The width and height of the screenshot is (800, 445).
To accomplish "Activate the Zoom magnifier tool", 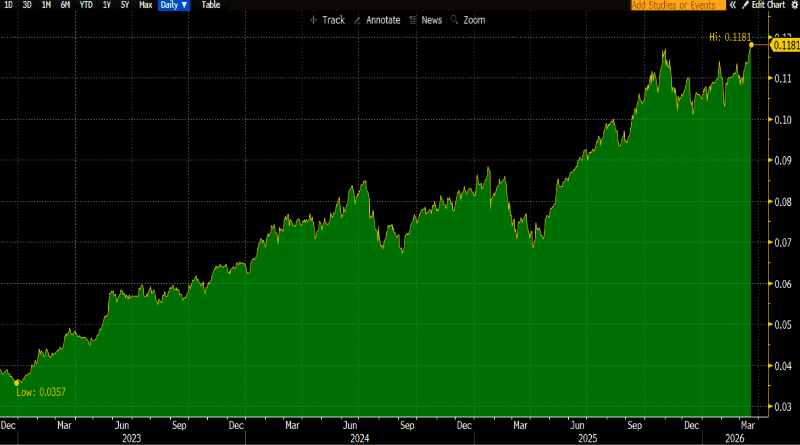I will 468,20.
